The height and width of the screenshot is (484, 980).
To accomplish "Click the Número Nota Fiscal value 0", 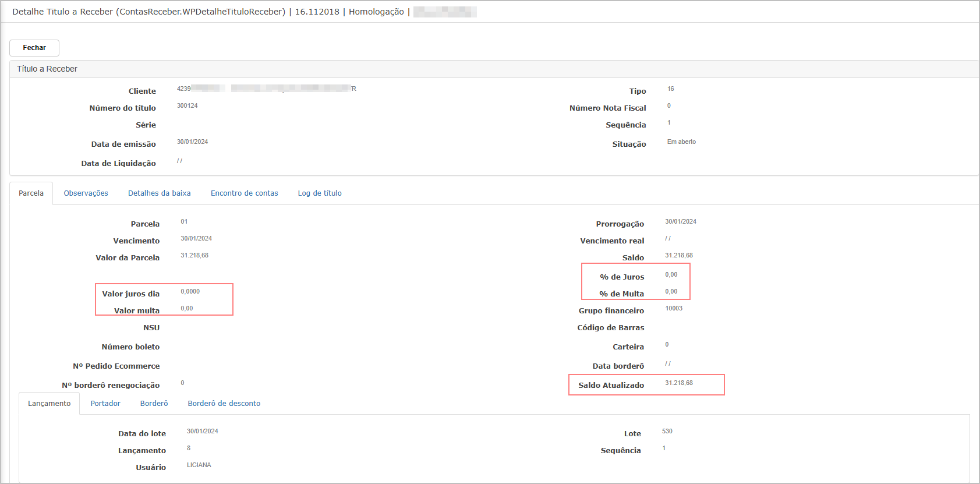I will coord(669,106).
